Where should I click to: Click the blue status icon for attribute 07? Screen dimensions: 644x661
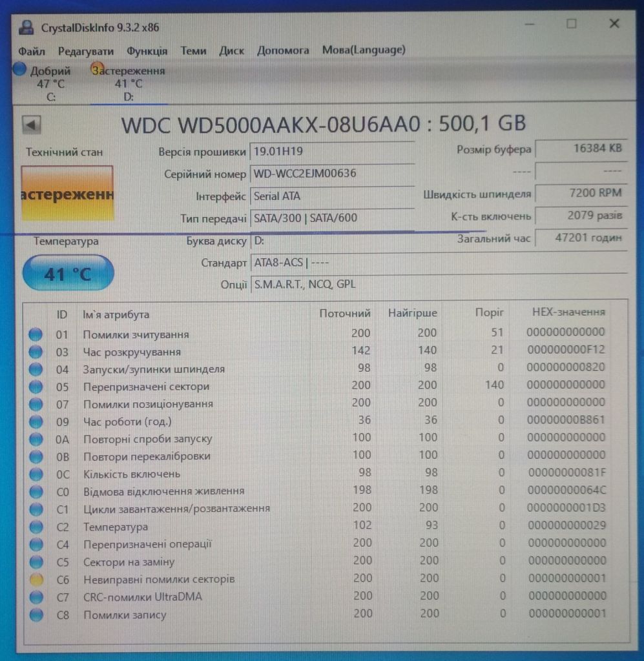point(36,404)
